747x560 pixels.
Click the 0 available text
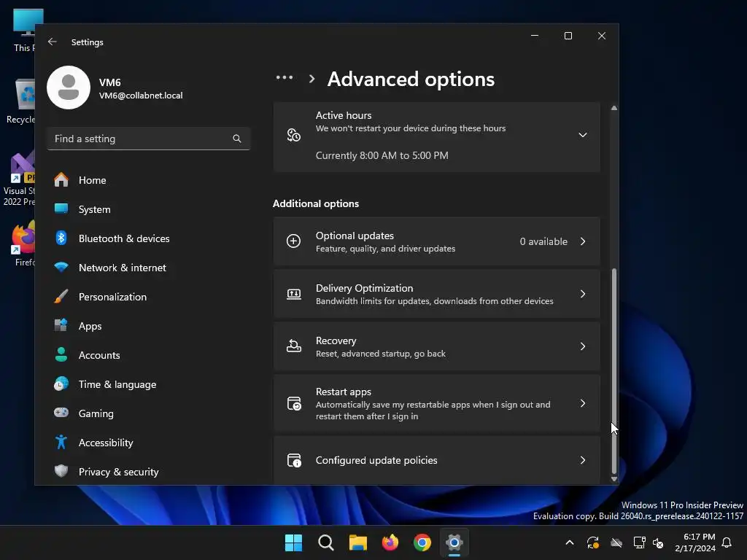[x=543, y=241]
